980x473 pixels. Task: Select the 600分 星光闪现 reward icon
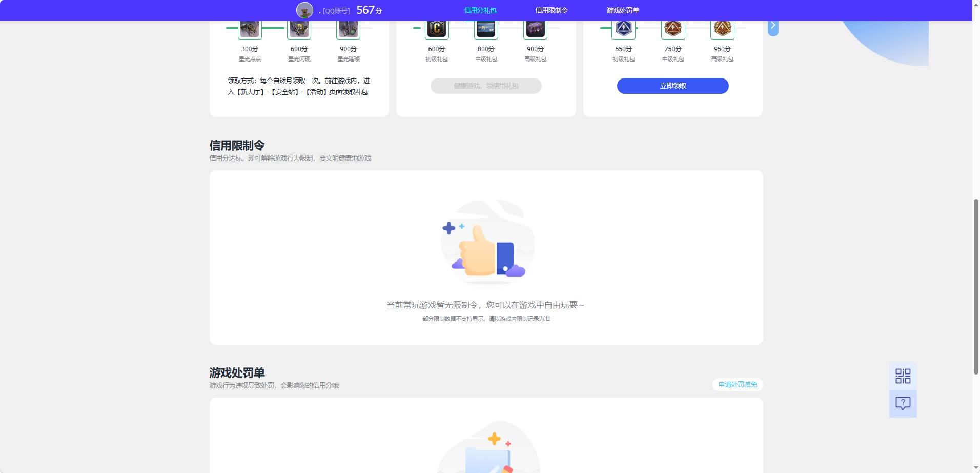[299, 29]
